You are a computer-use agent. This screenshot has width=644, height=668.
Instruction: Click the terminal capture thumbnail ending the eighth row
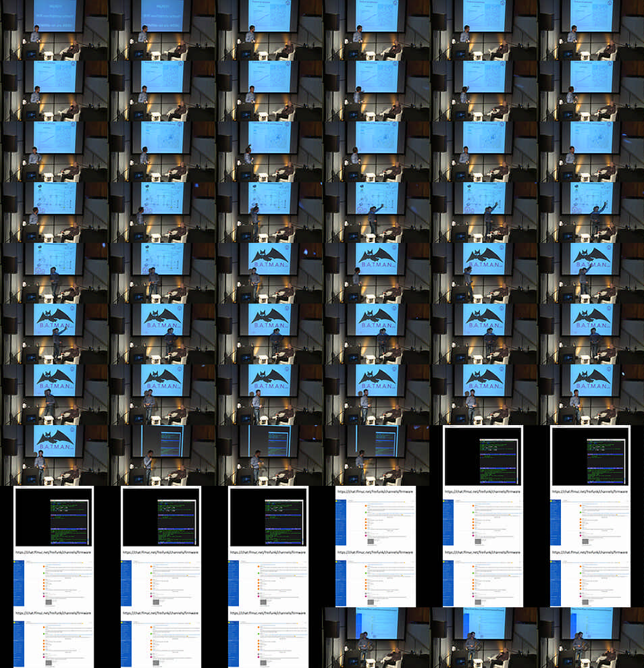[x=590, y=457]
